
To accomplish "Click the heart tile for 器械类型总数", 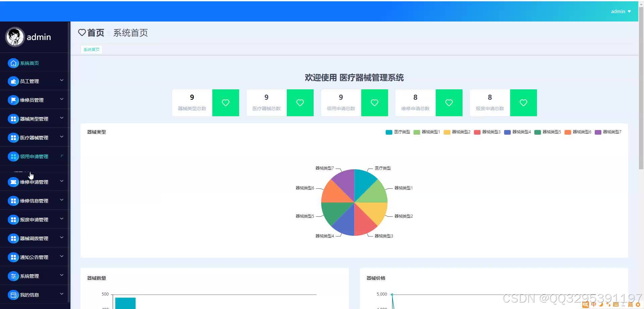I will coord(226,103).
